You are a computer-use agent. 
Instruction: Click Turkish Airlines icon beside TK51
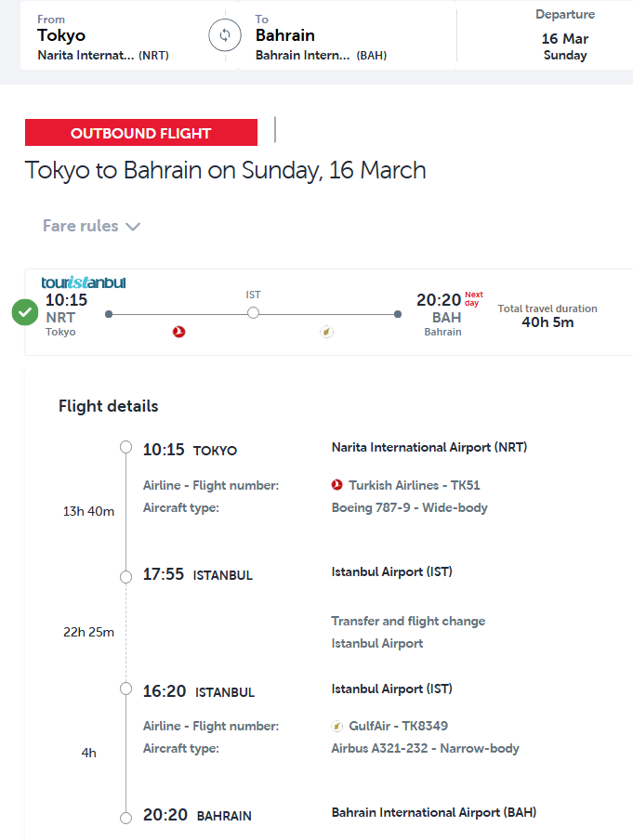(x=337, y=485)
